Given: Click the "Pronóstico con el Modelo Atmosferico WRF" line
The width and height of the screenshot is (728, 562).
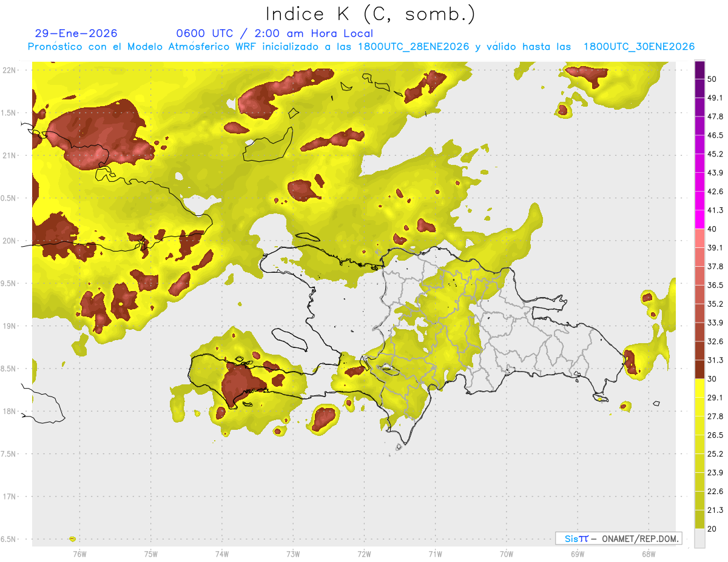Looking at the screenshot, I should [x=361, y=47].
